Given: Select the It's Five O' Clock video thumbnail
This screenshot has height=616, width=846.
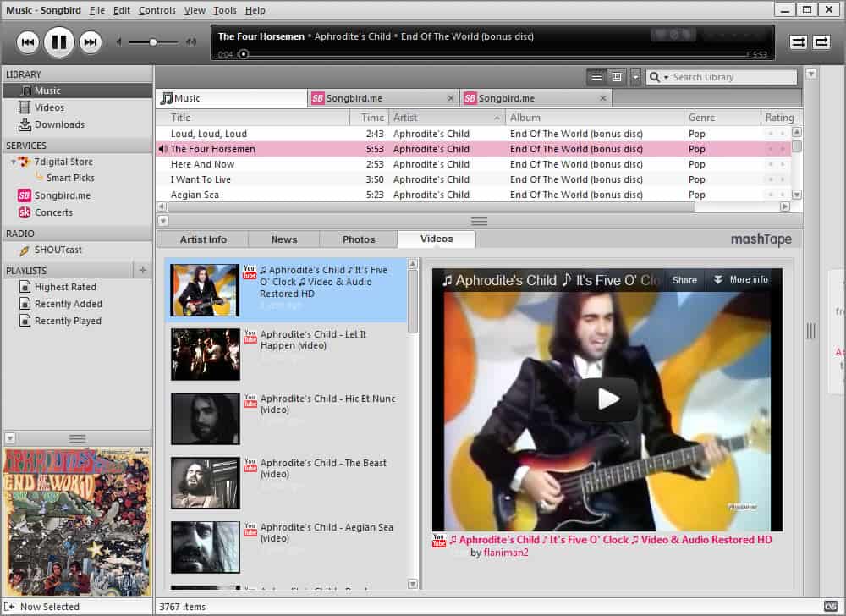Looking at the screenshot, I should point(205,290).
